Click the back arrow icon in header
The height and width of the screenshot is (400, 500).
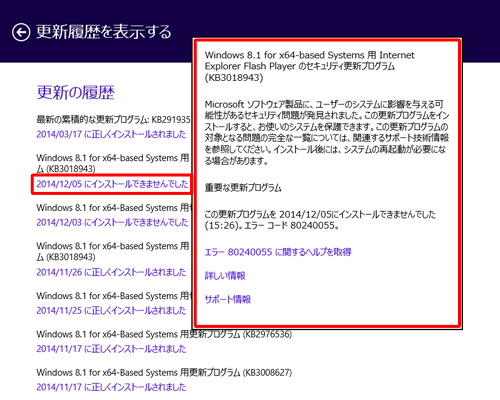click(21, 32)
